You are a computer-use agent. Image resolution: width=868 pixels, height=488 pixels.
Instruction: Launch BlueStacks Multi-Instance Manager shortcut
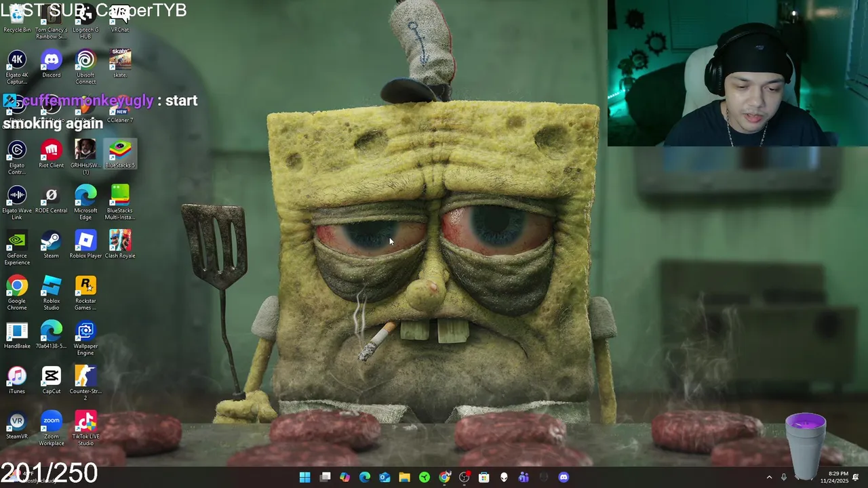pos(120,203)
